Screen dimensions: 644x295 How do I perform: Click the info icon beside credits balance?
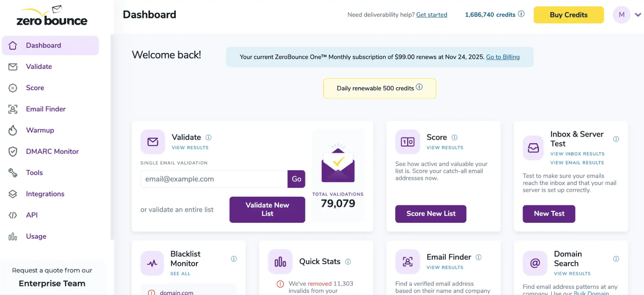point(521,14)
